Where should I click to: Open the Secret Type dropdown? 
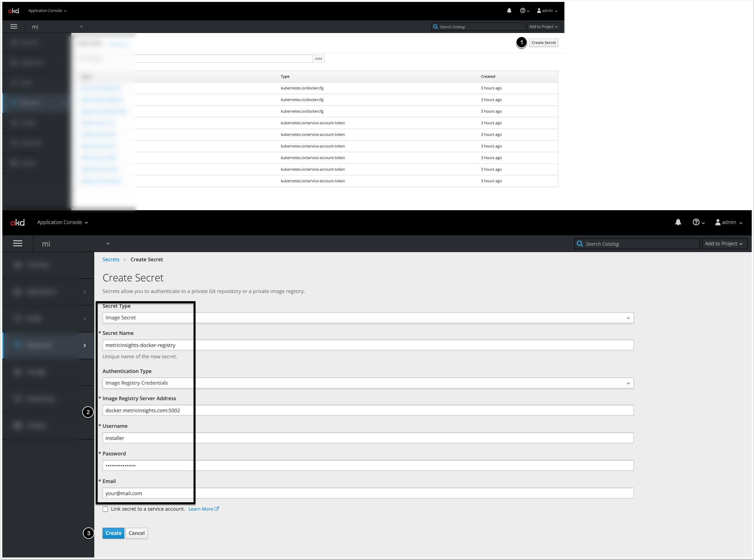point(367,317)
